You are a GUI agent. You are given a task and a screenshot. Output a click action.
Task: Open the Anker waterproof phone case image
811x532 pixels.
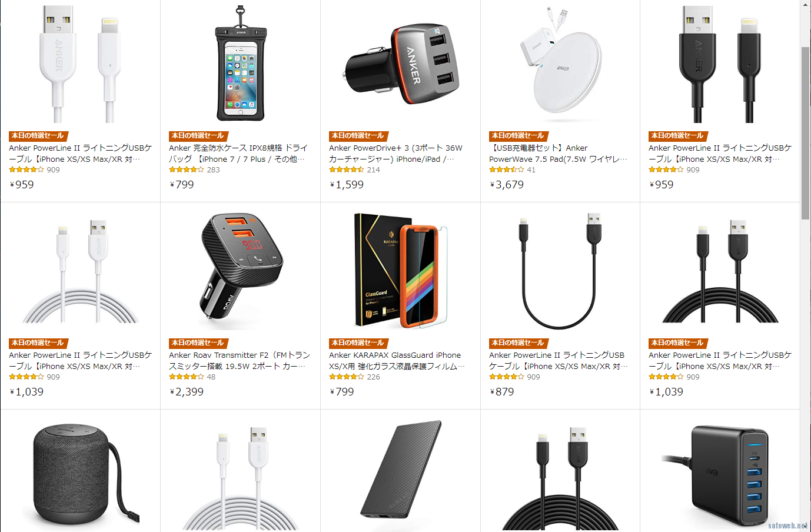(x=240, y=64)
